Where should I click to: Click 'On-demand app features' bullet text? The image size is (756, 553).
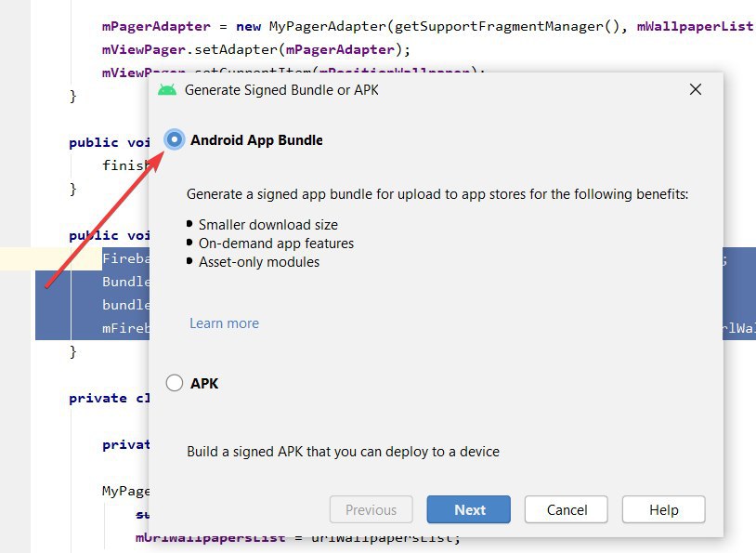tap(276, 244)
